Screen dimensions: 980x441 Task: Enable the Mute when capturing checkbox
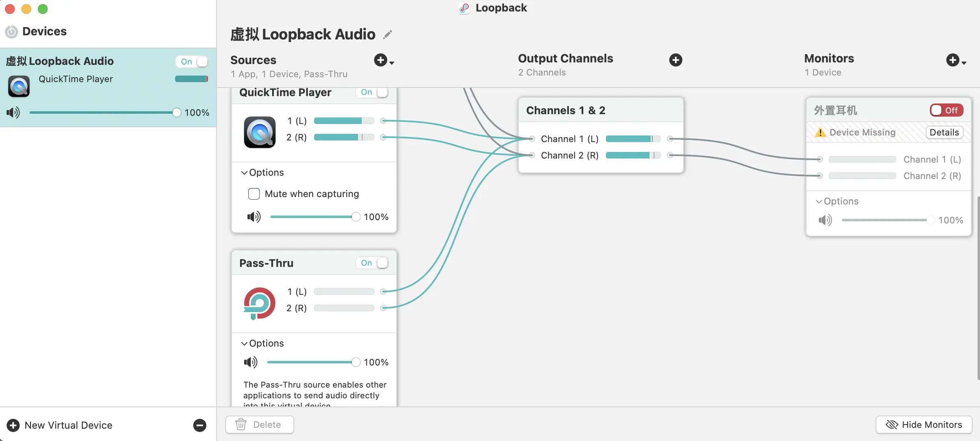tap(254, 194)
